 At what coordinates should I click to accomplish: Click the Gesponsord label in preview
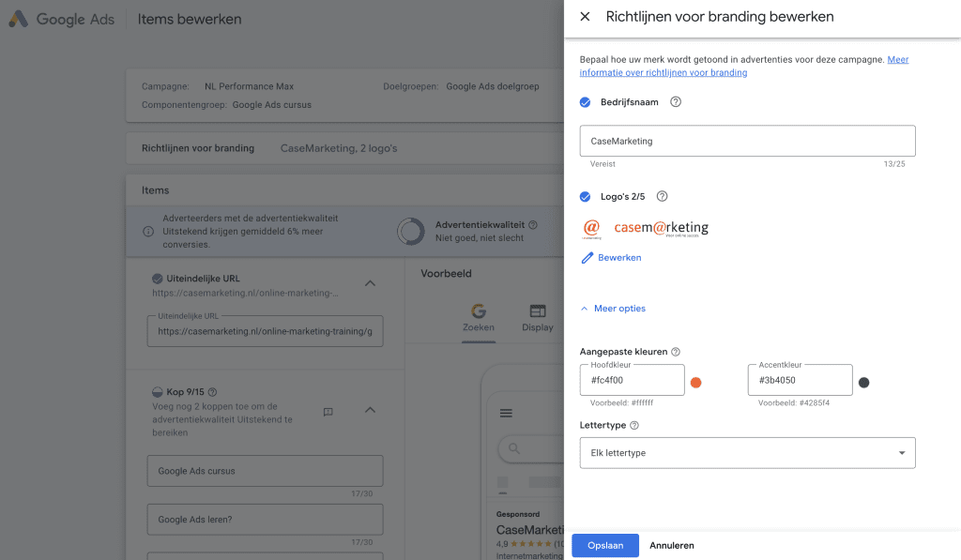(x=518, y=515)
